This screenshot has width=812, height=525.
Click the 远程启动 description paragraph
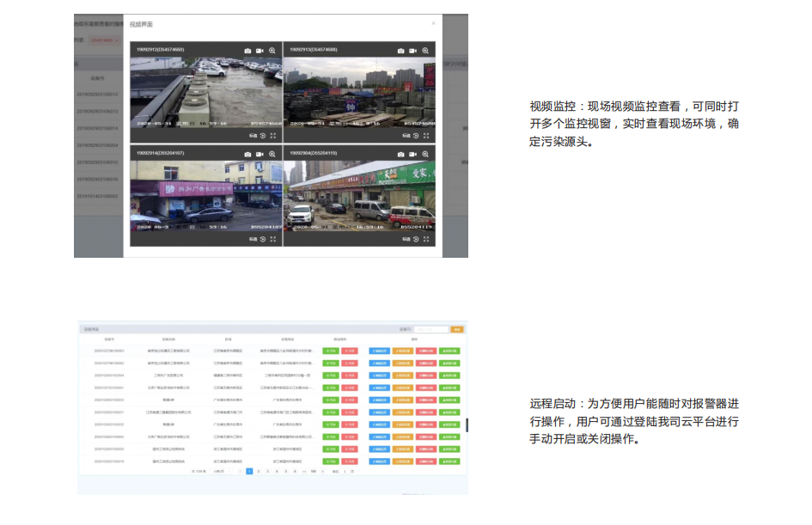pos(634,421)
